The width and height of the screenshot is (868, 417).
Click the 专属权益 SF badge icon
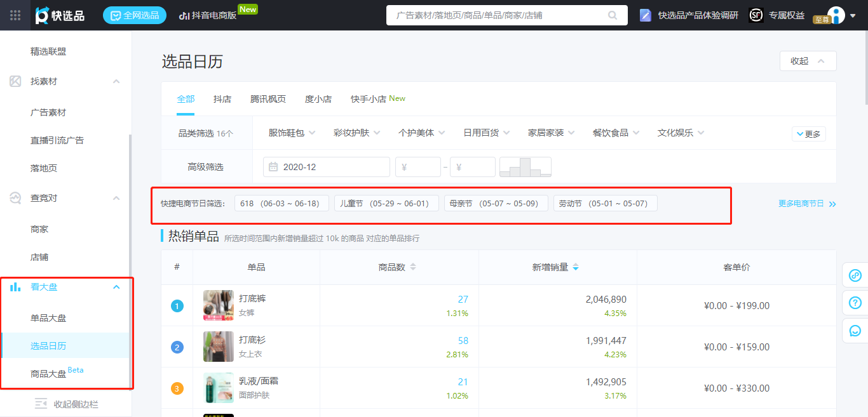(756, 15)
